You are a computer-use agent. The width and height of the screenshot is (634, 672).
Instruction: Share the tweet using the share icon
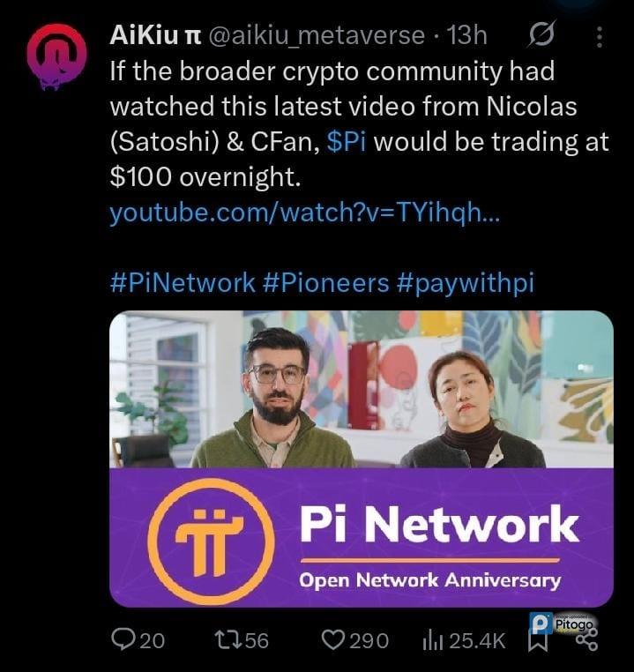(587, 641)
